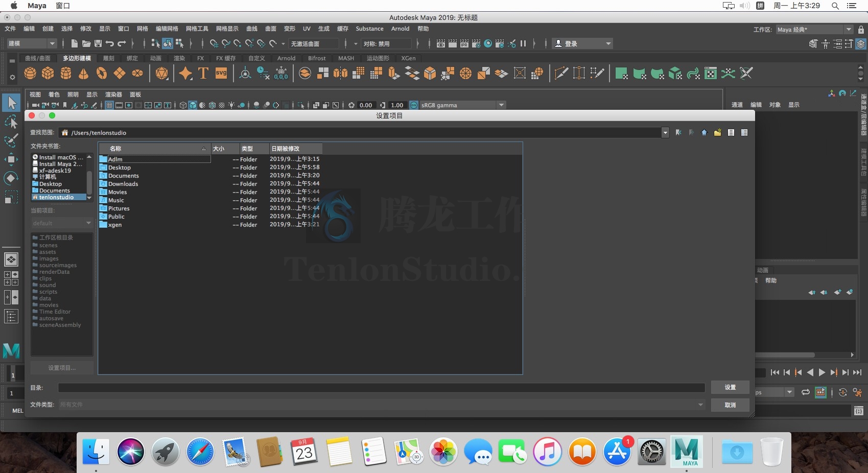Click the SVG import shelf icon
868x473 pixels.
[221, 74]
